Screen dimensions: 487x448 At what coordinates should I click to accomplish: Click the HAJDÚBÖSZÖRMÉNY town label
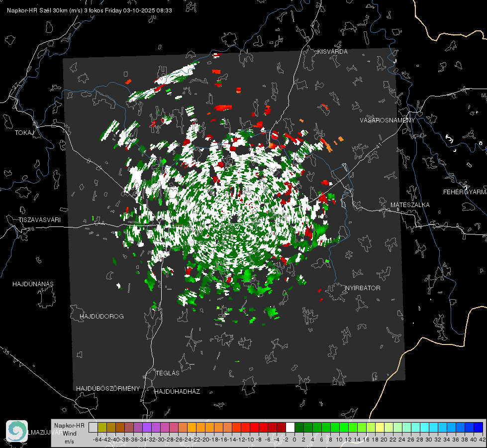coord(108,389)
